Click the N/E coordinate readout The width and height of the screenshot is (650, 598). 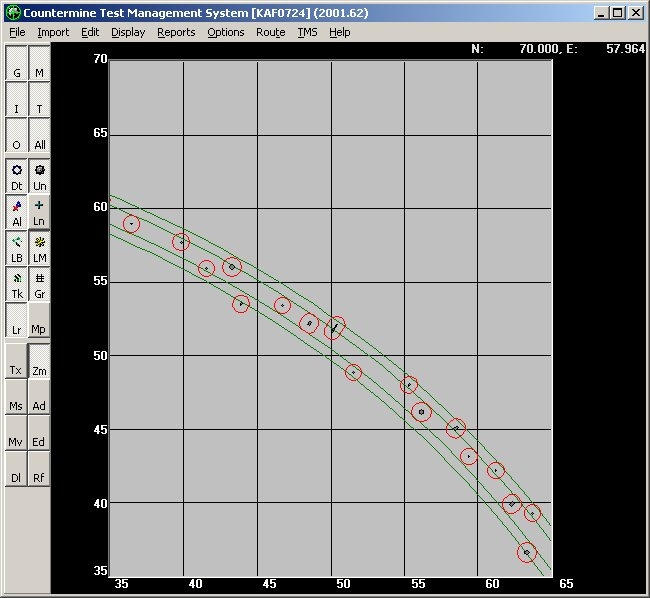pos(558,49)
